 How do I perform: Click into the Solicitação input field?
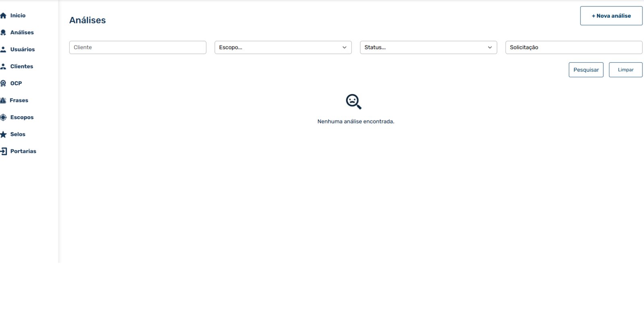point(574,47)
